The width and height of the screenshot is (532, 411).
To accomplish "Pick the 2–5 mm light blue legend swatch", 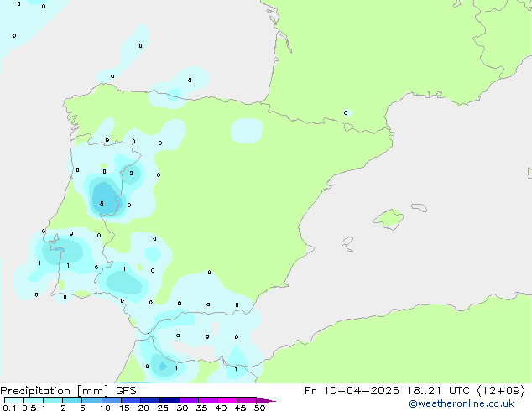I will click(72, 400).
